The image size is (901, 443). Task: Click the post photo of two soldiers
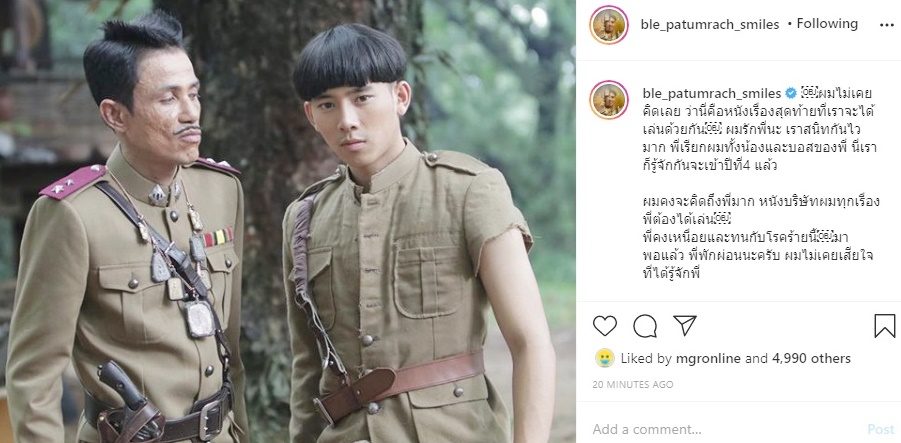pos(288,221)
